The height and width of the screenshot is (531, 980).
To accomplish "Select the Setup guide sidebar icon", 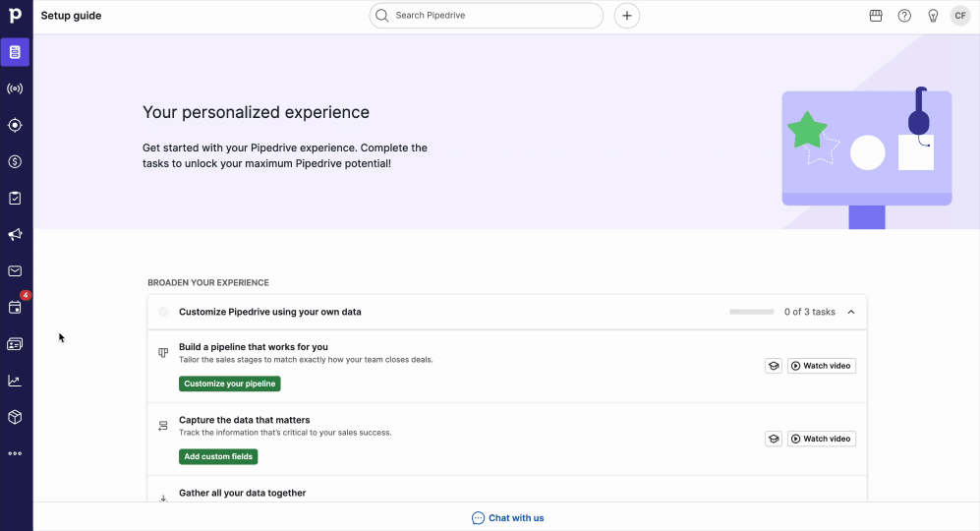I will tap(15, 52).
